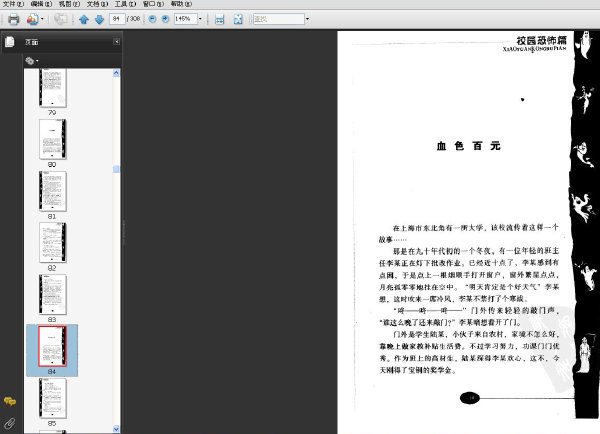Click thumbnail scrollbar up arrow
The image size is (600, 434).
(x=116, y=73)
